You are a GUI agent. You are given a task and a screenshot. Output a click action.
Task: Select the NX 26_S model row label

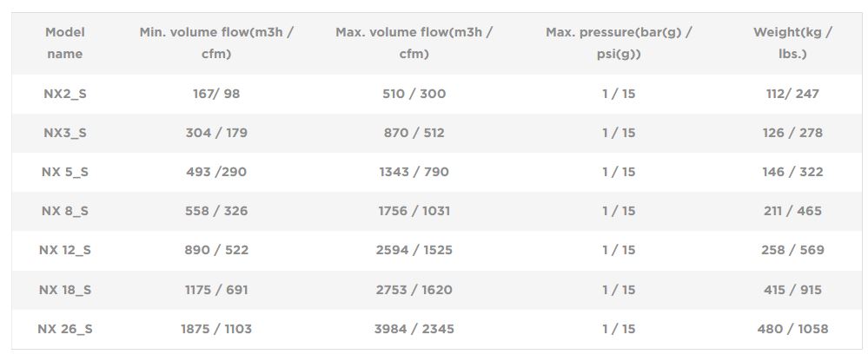point(65,329)
